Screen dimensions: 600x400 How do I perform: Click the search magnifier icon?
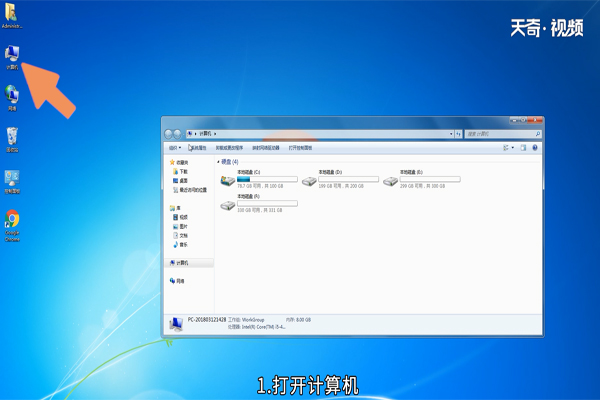pyautogui.click(x=538, y=134)
